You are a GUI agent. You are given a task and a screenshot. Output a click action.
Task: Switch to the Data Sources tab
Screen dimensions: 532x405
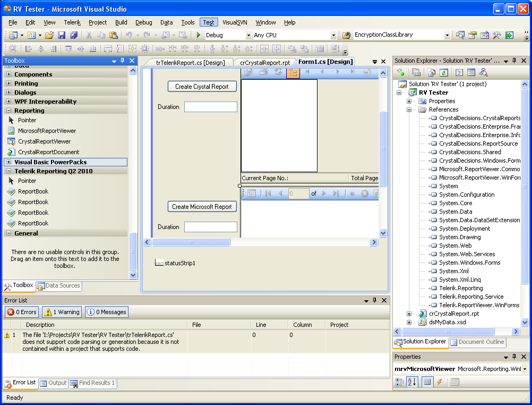tap(59, 286)
